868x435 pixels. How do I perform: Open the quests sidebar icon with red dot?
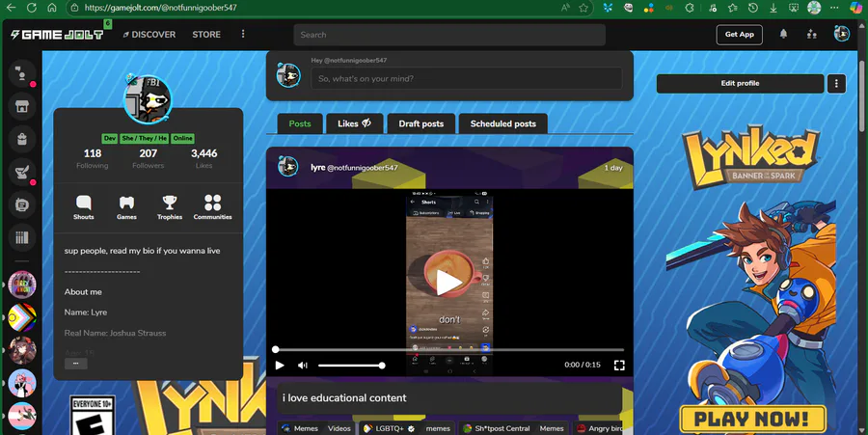pos(21,172)
